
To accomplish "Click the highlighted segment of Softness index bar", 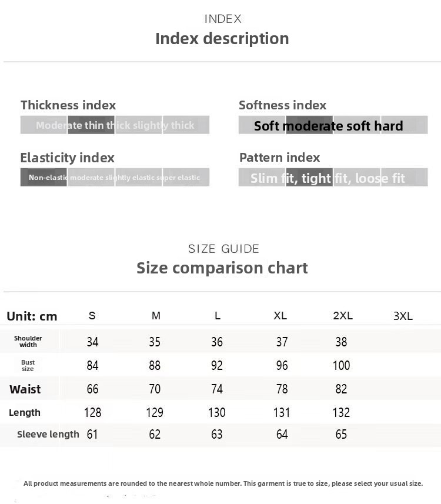I will (x=309, y=125).
